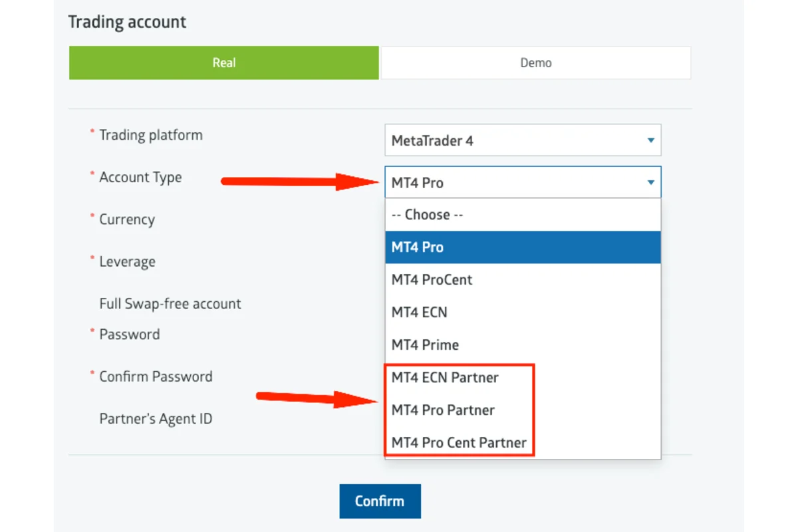The width and height of the screenshot is (798, 532).
Task: Click the Confirm Password label
Action: coord(156,376)
